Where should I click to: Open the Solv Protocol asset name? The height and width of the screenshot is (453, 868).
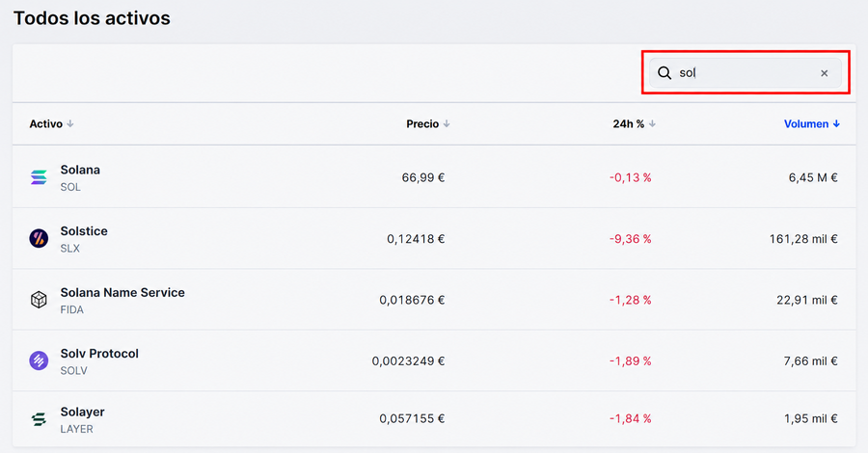point(99,354)
